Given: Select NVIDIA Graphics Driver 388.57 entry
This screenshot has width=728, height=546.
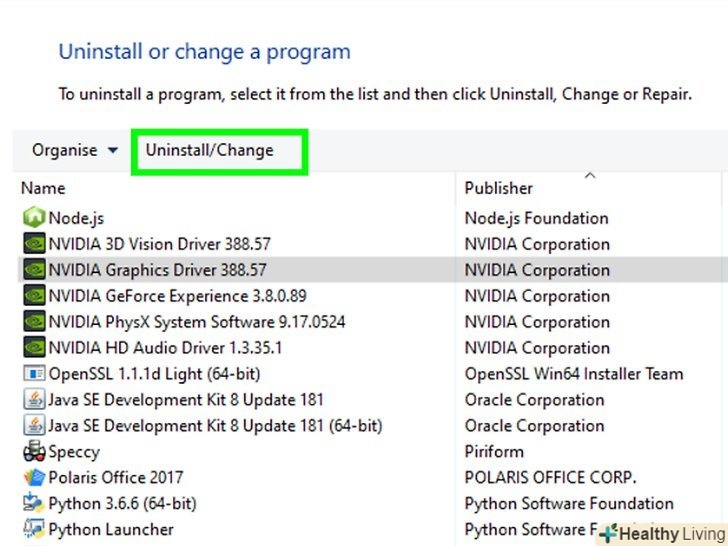Looking at the screenshot, I should 157,270.
